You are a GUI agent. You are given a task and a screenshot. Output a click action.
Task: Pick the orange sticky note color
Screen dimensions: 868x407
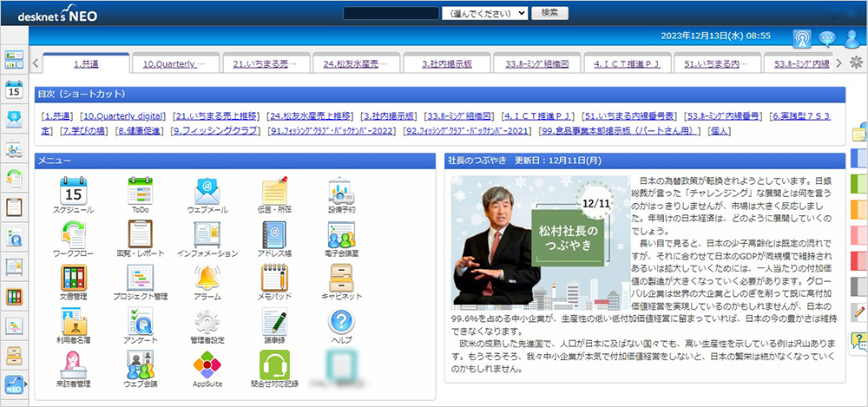pyautogui.click(x=858, y=209)
